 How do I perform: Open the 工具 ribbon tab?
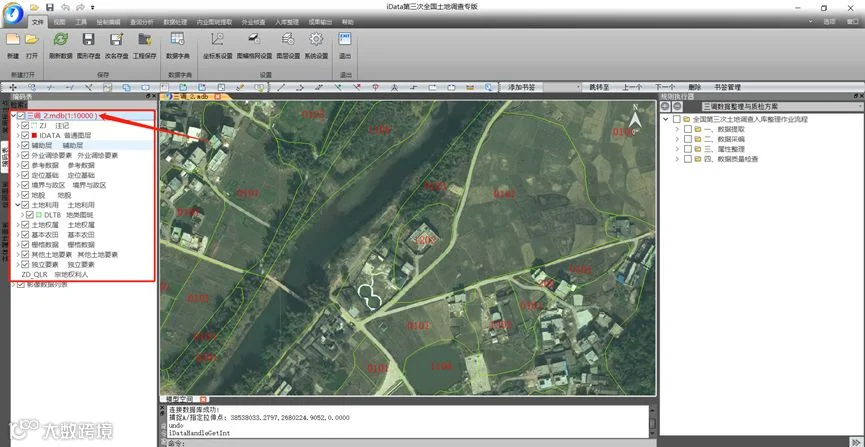point(81,22)
